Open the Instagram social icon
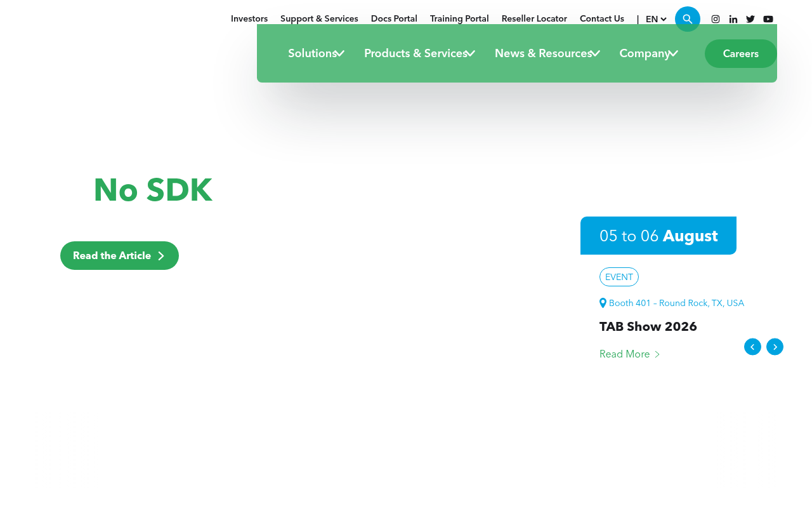 pos(716,19)
